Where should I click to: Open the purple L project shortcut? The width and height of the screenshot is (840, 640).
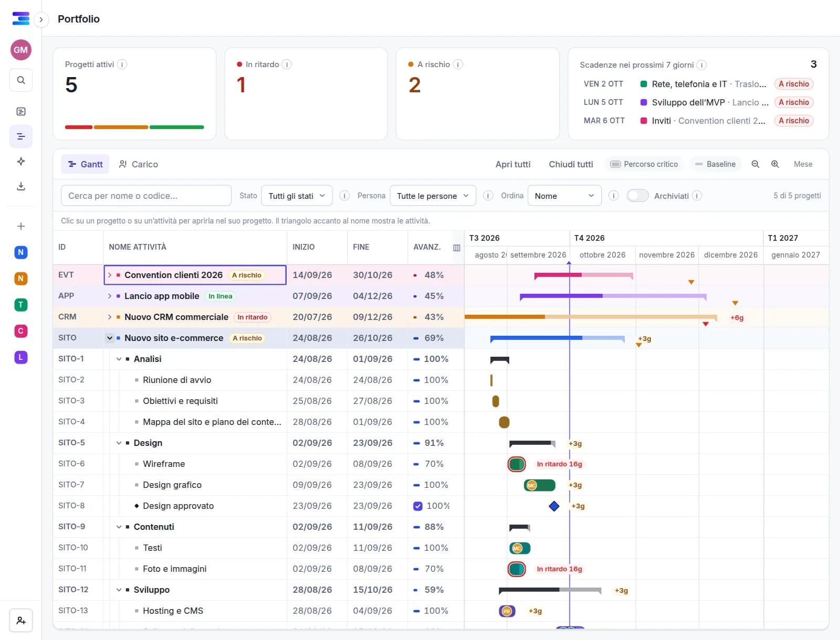tap(21, 357)
